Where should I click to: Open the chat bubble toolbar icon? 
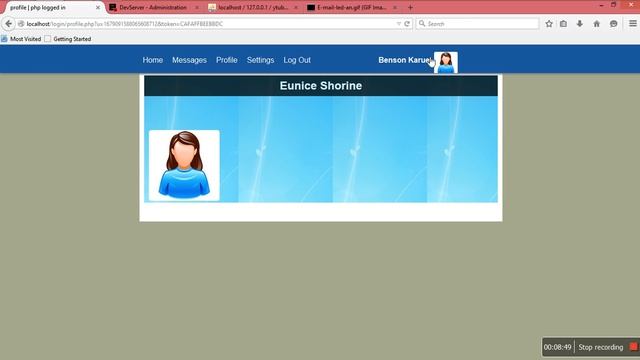(613, 24)
